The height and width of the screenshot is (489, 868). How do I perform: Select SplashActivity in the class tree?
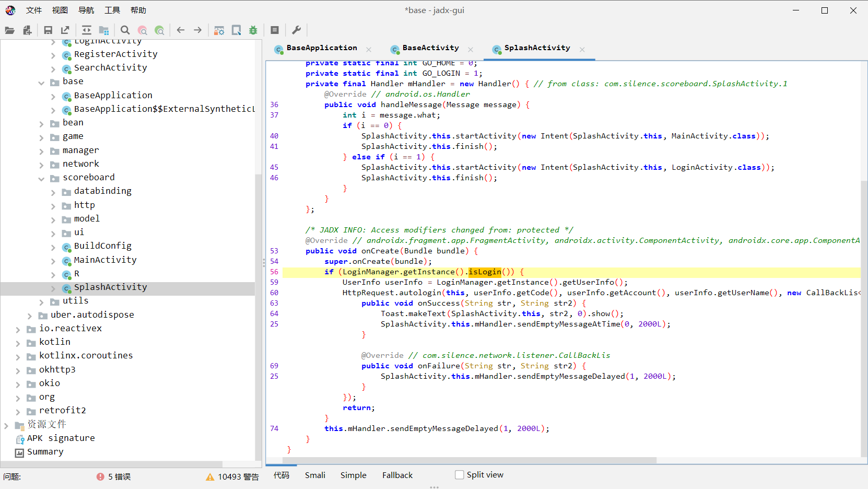click(x=110, y=287)
